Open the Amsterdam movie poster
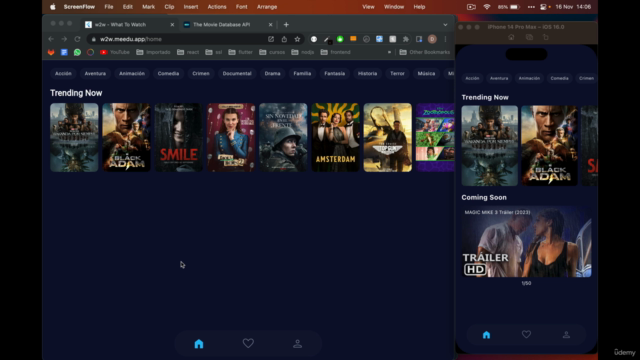The image size is (640, 360). coord(336,137)
